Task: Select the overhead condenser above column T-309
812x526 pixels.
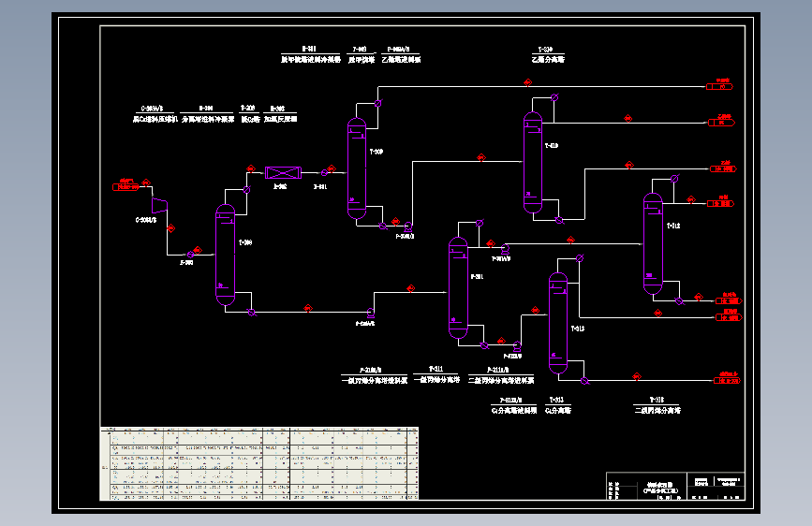Action: [378, 104]
